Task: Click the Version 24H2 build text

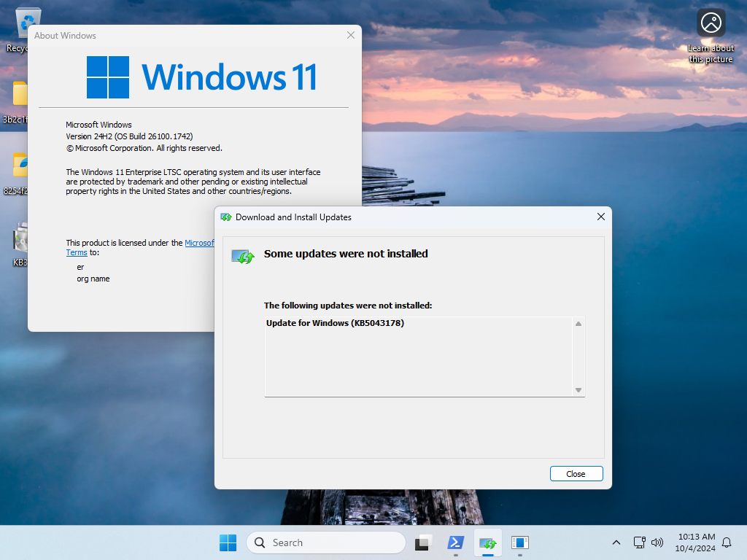Action: tap(130, 136)
